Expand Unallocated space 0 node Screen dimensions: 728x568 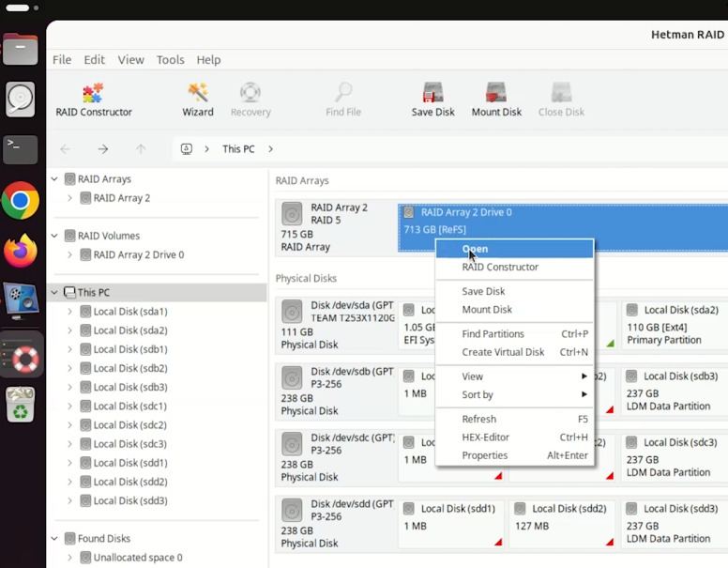(x=69, y=558)
